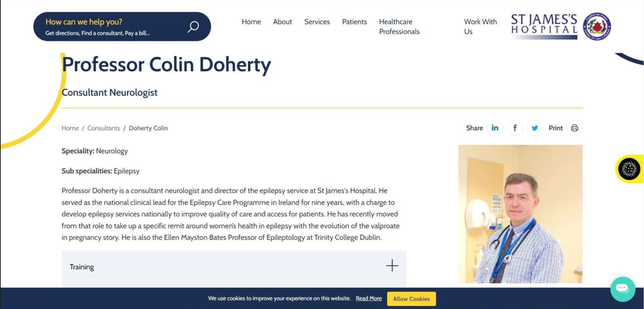Expand the Training section
The height and width of the screenshot is (309, 644).
click(391, 265)
